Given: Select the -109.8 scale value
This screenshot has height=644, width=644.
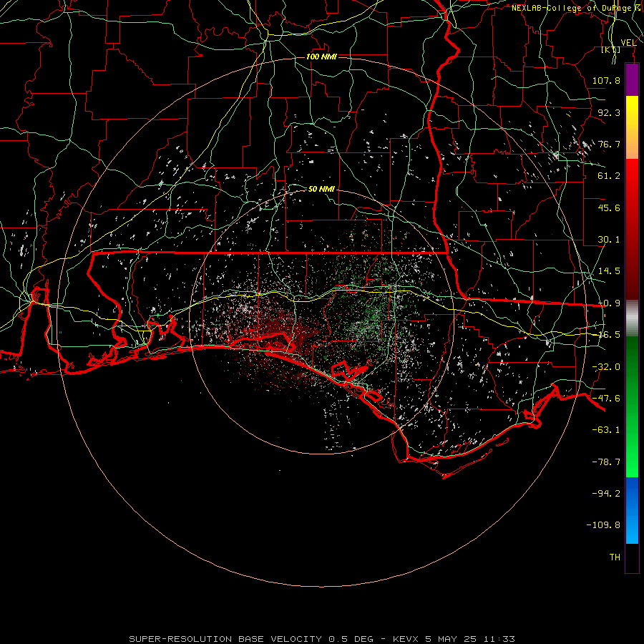Looking at the screenshot, I should pos(604,525).
